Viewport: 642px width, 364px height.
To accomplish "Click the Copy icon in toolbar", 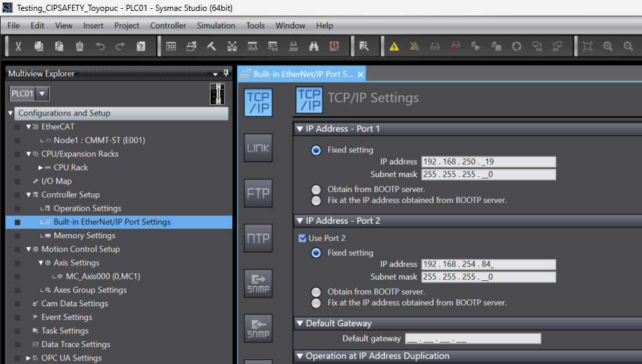I will click(39, 46).
